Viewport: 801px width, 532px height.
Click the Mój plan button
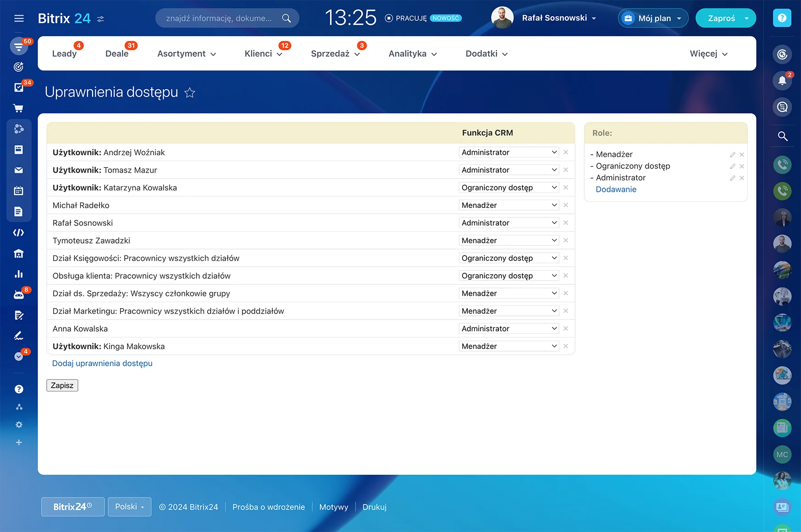[653, 18]
